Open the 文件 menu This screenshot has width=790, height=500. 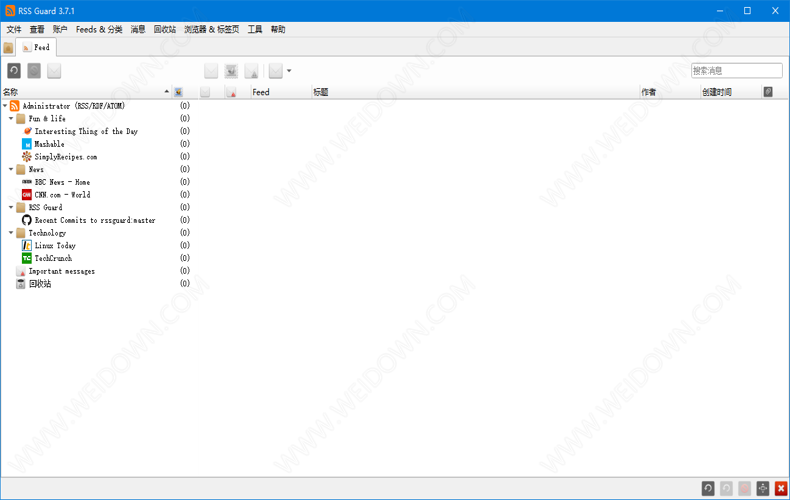coord(14,29)
